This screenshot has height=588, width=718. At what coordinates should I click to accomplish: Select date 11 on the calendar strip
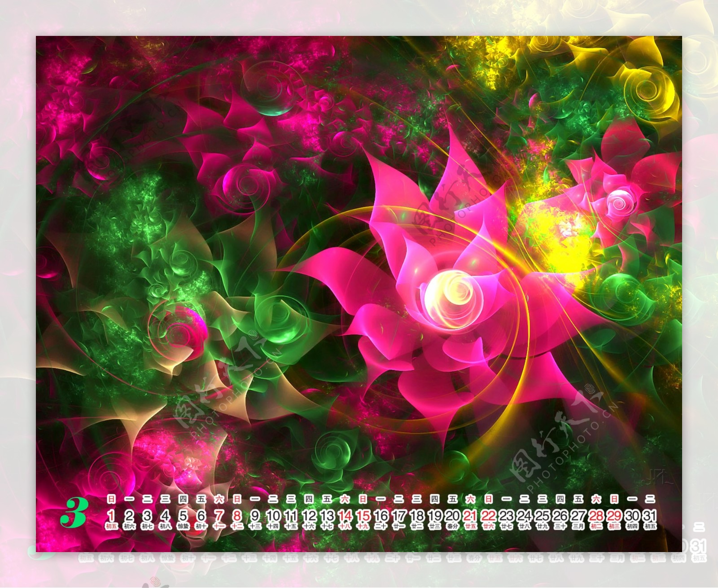[291, 515]
